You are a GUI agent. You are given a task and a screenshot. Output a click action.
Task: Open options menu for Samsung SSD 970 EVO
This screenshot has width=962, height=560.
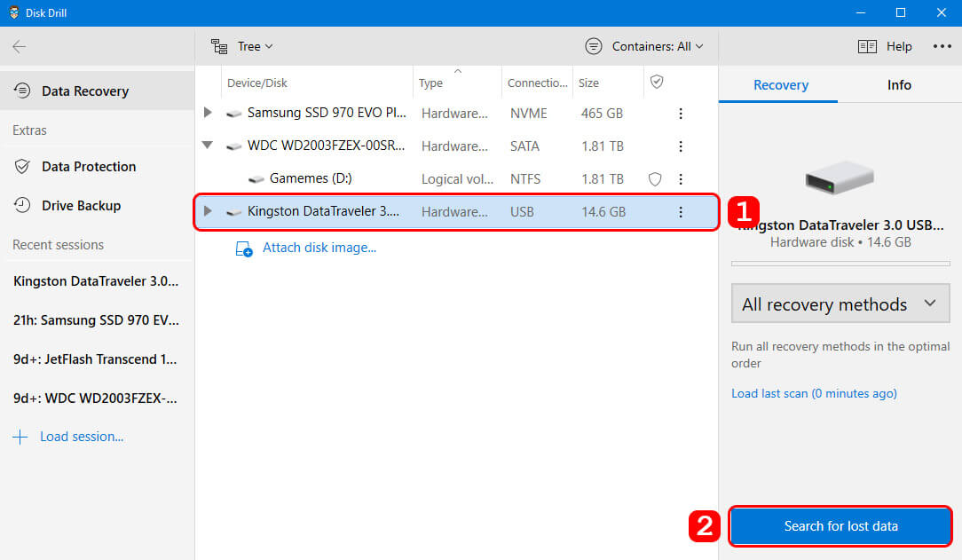[681, 114]
